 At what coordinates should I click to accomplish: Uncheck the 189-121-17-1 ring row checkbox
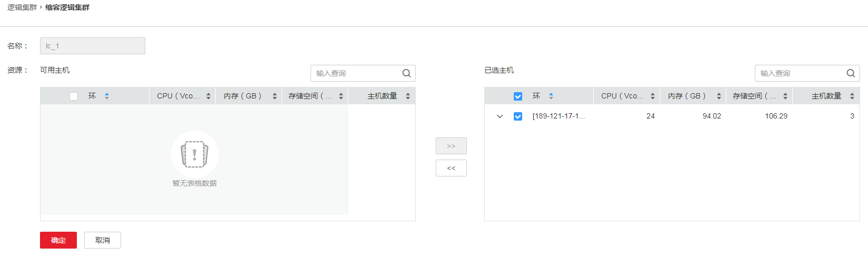(x=518, y=116)
